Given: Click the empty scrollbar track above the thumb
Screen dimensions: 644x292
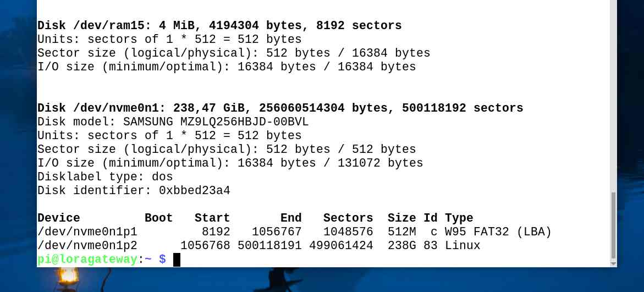Looking at the screenshot, I should pyautogui.click(x=613, y=95).
